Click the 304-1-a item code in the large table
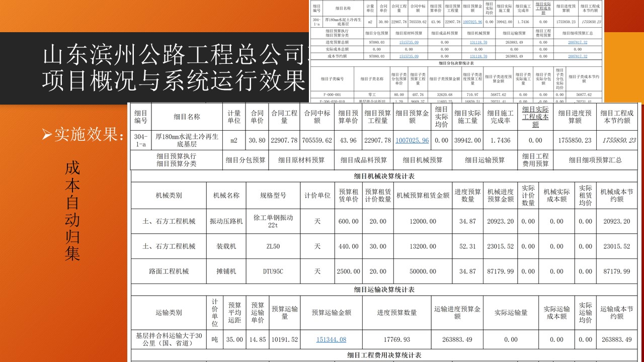 (141, 140)
